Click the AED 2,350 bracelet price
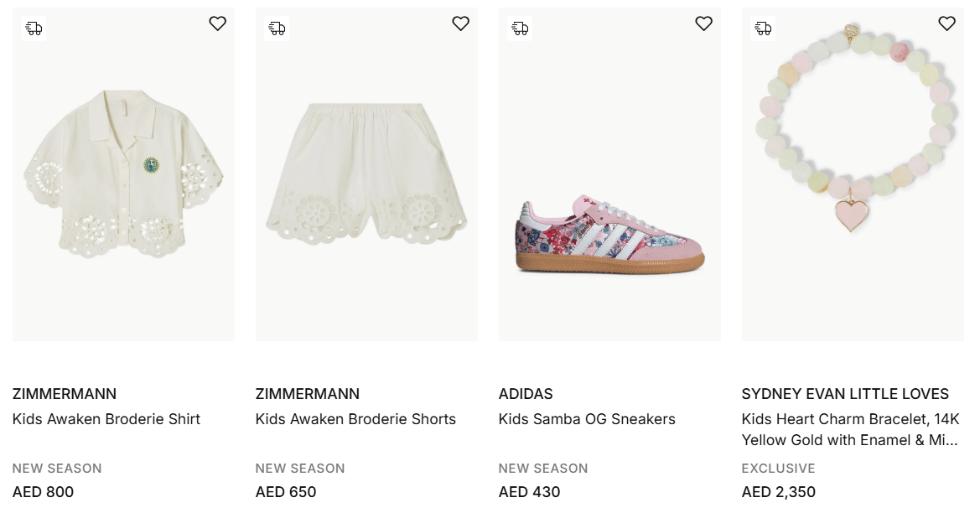This screenshot has width=980, height=513. 778,492
